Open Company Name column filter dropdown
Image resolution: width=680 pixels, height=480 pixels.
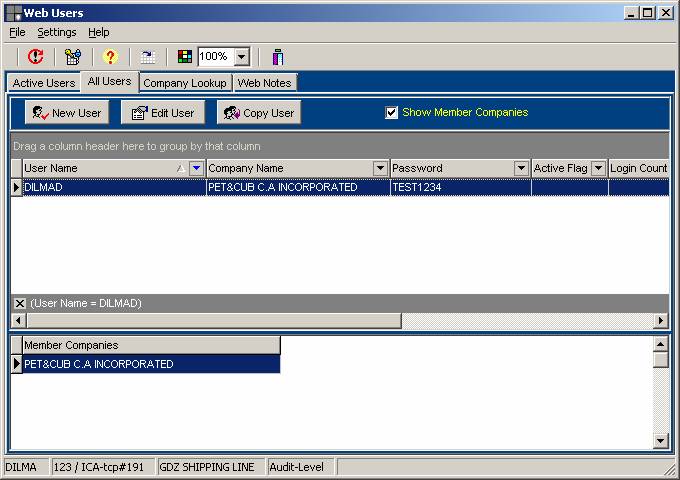coord(380,168)
